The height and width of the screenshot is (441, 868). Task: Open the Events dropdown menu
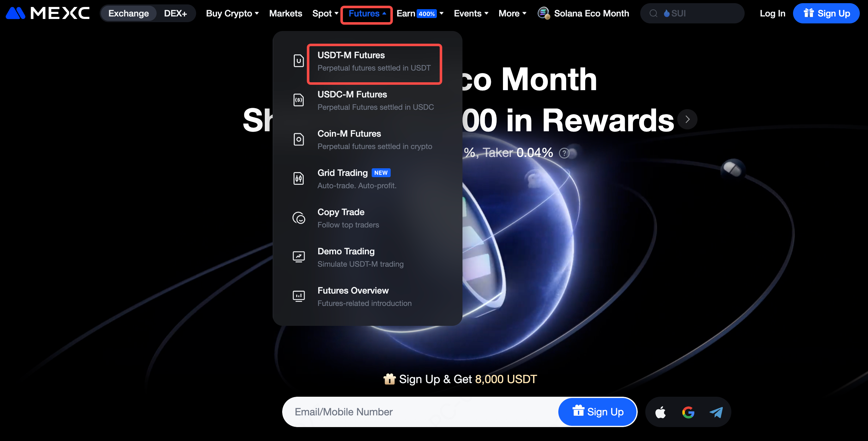pyautogui.click(x=471, y=14)
